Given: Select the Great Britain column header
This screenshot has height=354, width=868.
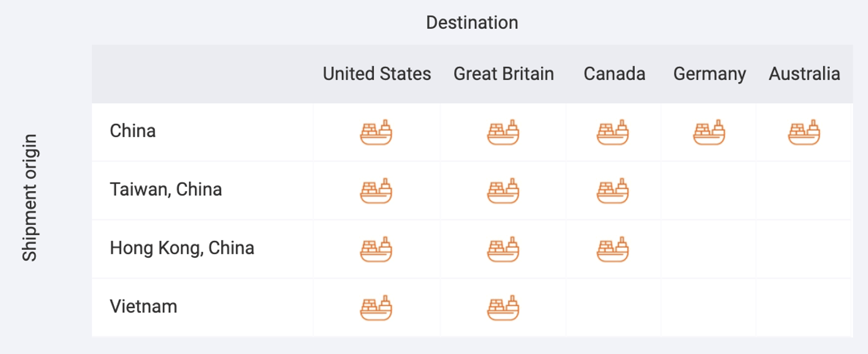Looking at the screenshot, I should click(503, 74).
